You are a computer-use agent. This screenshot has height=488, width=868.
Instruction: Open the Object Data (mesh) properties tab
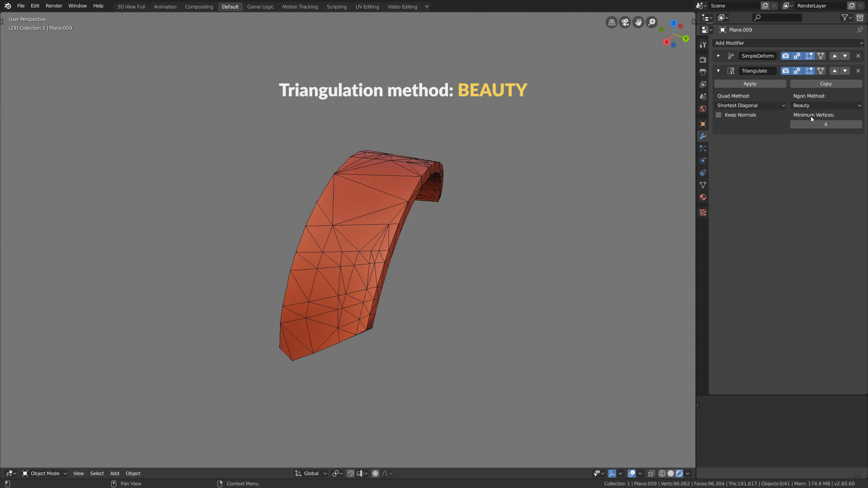pos(703,185)
